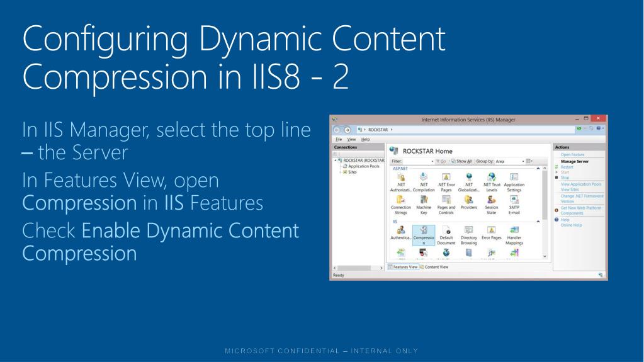Open the Filter dropdown arrow
Image resolution: width=644 pixels, height=362 pixels.
click(x=432, y=161)
